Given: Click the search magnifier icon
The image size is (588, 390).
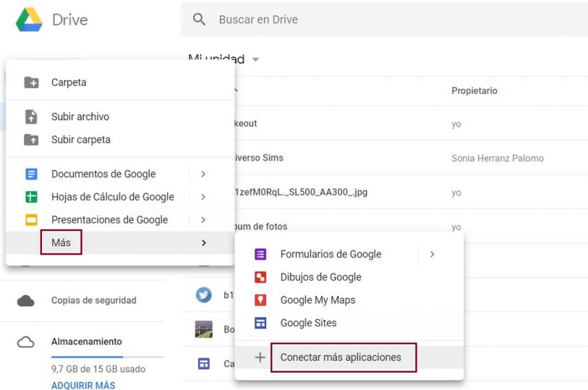Looking at the screenshot, I should pos(199,19).
